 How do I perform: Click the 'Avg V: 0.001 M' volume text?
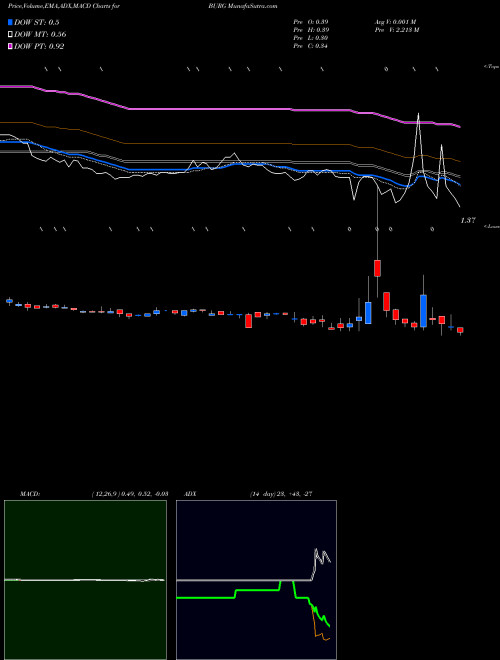pyautogui.click(x=395, y=22)
